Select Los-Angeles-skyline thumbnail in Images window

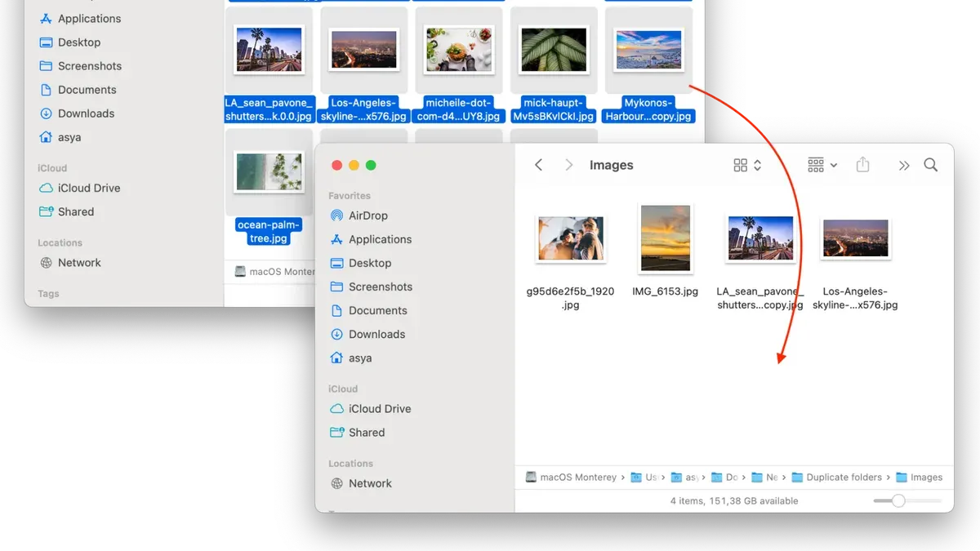[x=855, y=238]
